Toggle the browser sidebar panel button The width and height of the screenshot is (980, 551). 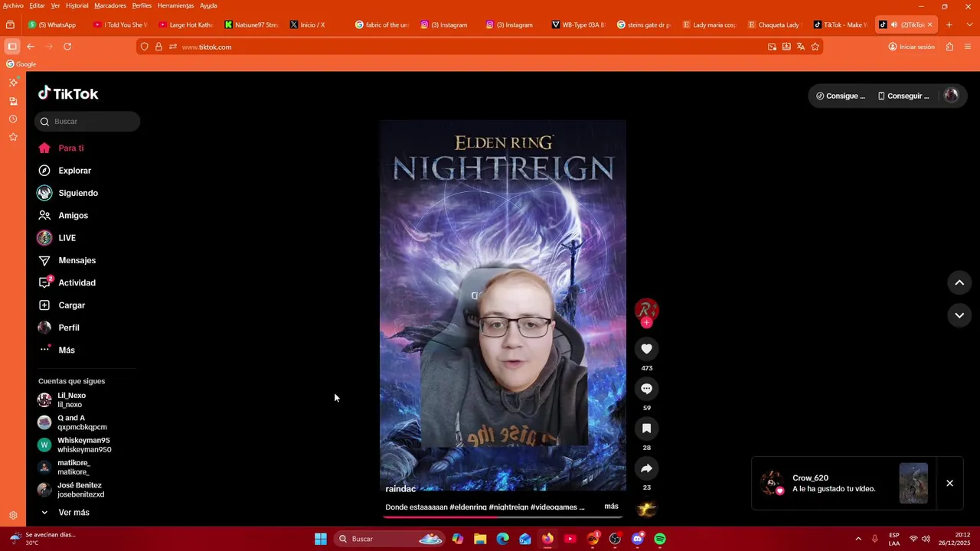12,47
